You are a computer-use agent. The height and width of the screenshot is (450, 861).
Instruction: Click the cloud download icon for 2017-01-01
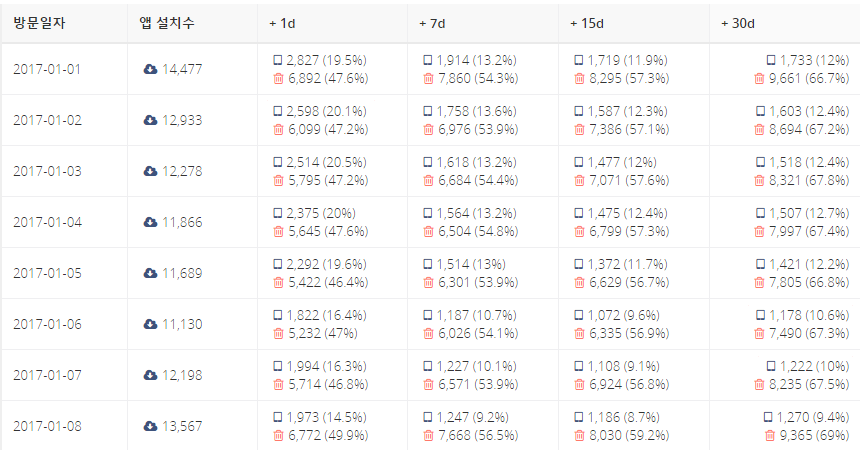pos(150,69)
